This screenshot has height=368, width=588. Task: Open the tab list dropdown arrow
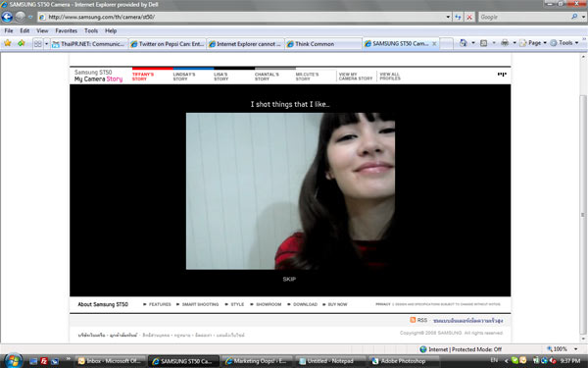[46, 44]
